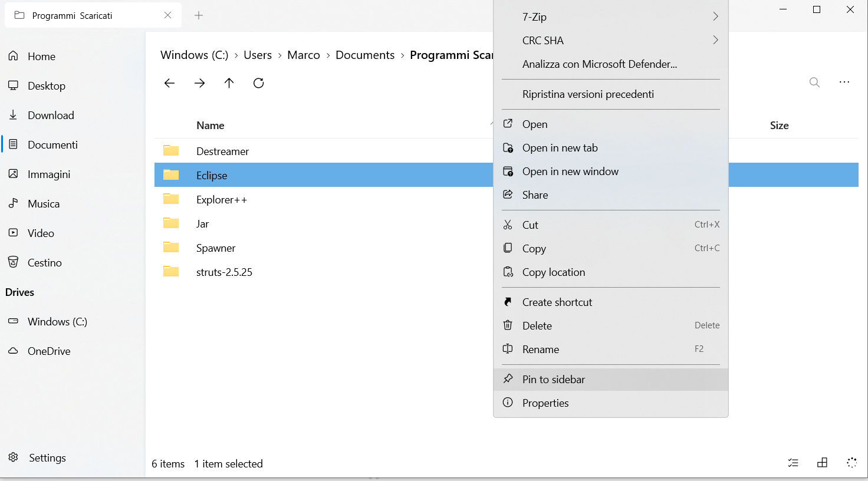Refresh the folder with the reload icon

[258, 83]
